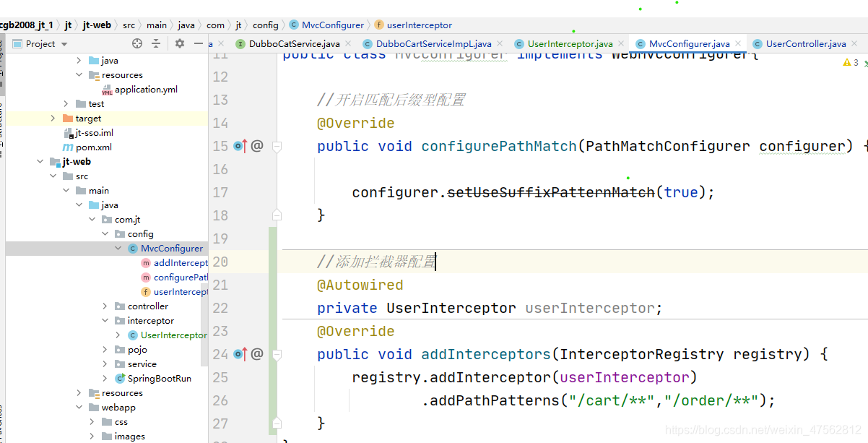Hide the Project panel with minus icon
This screenshot has width=868, height=443.
click(199, 44)
